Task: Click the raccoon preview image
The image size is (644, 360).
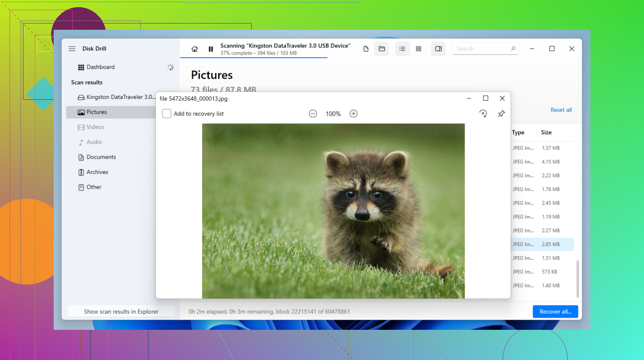Action: pos(333,211)
